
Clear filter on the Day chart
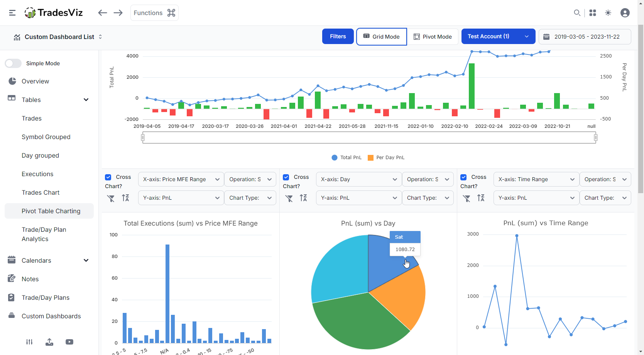[289, 198]
